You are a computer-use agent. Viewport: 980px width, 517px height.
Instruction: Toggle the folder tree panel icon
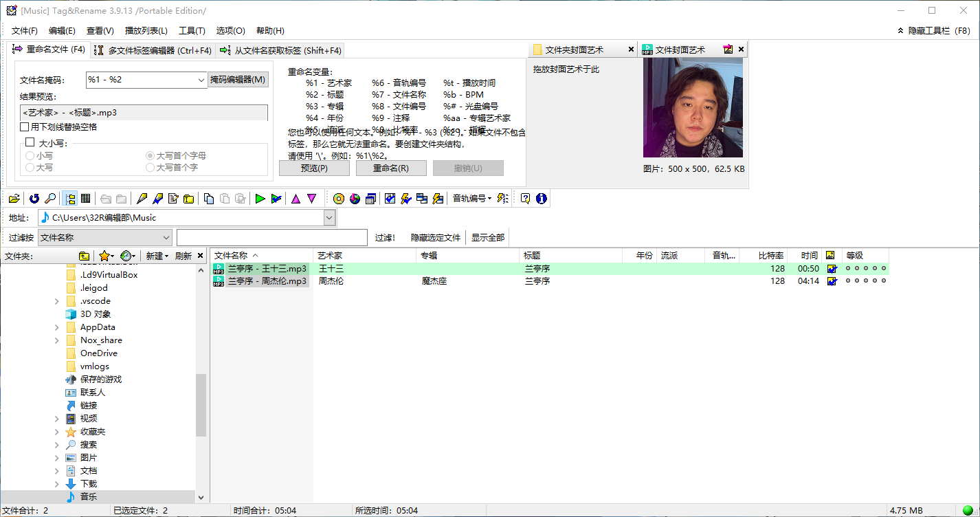pyautogui.click(x=70, y=198)
